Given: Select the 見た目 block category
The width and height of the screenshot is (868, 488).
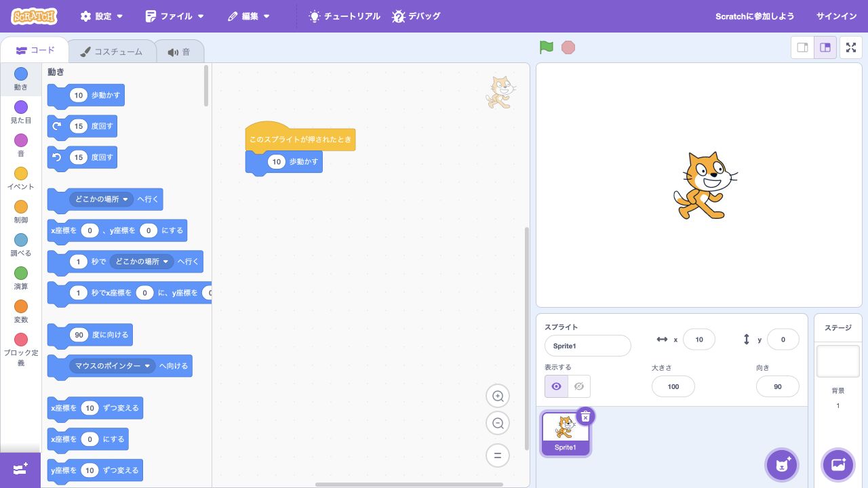Looking at the screenshot, I should [x=21, y=113].
